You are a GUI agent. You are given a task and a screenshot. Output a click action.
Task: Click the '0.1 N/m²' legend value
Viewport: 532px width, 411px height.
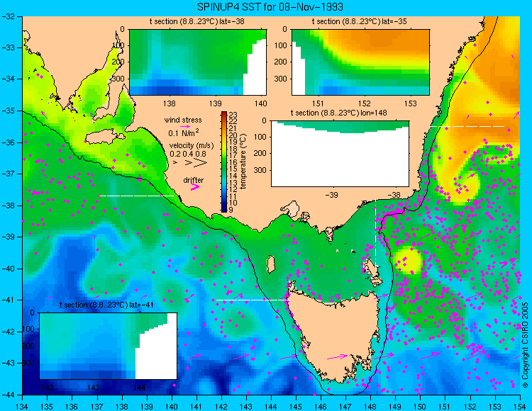[x=184, y=133]
